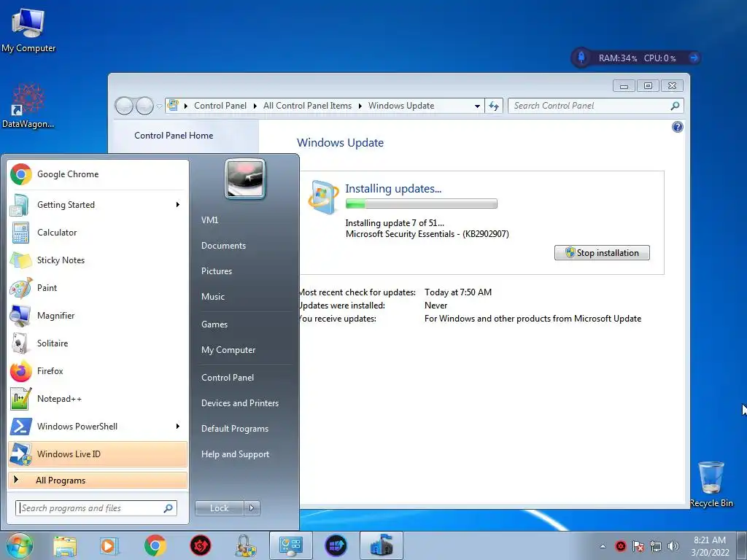The height and width of the screenshot is (560, 747).
Task: Open Help and Support
Action: [236, 454]
